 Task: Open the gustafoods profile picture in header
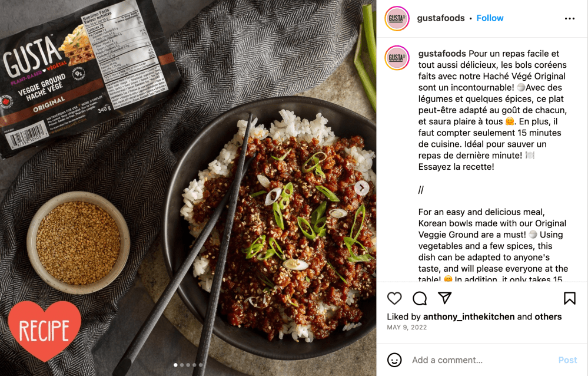tap(397, 18)
